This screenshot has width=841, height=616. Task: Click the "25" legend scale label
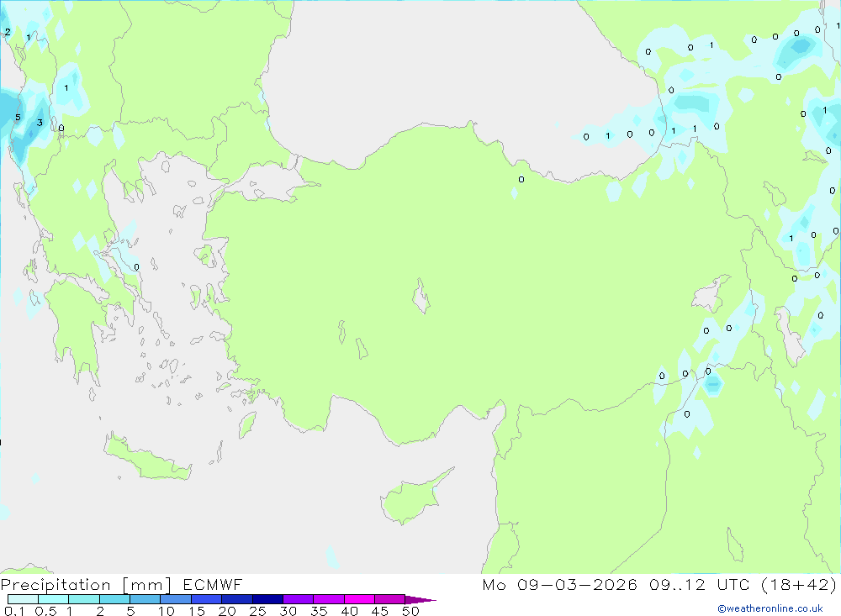pyautogui.click(x=258, y=611)
